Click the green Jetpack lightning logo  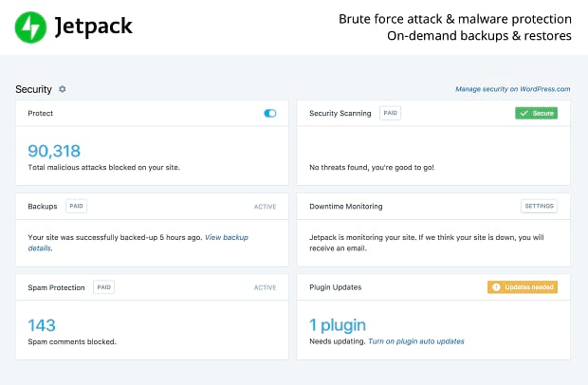[30, 27]
